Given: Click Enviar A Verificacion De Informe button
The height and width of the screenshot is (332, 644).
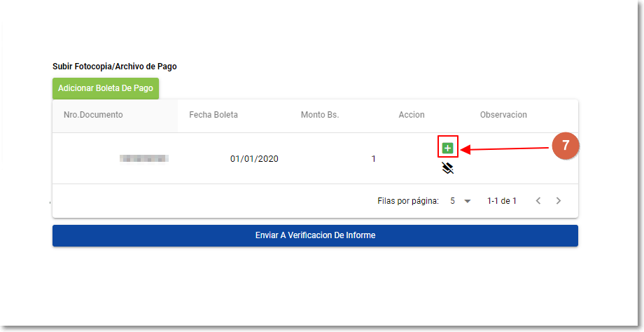Looking at the screenshot, I should [x=315, y=235].
